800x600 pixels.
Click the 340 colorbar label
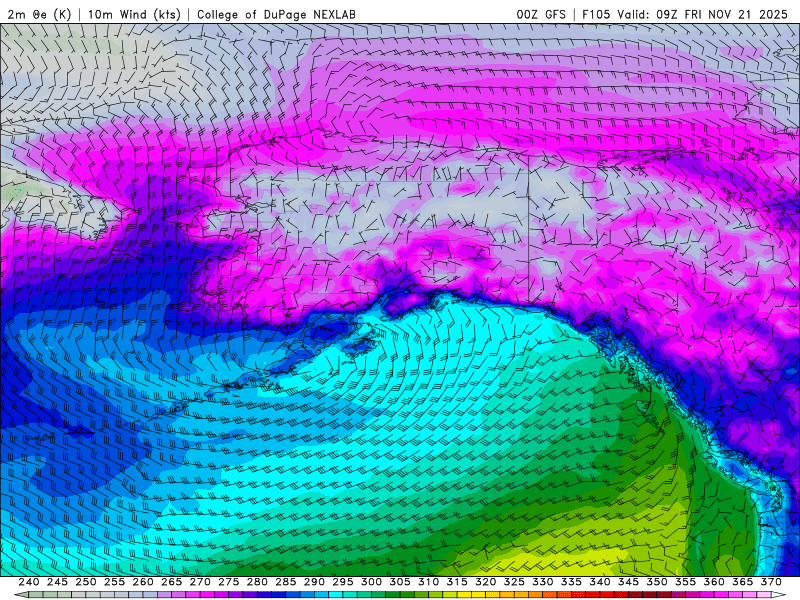pos(599,582)
